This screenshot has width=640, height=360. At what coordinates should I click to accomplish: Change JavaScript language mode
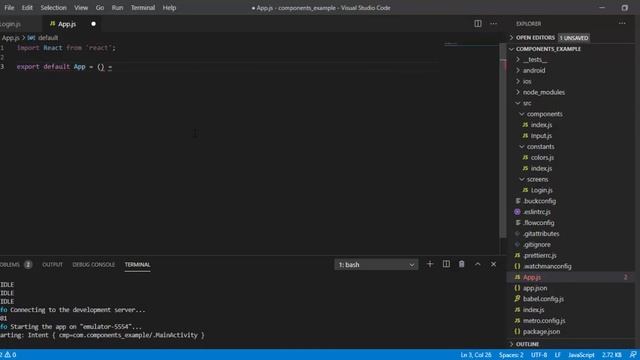click(581, 355)
